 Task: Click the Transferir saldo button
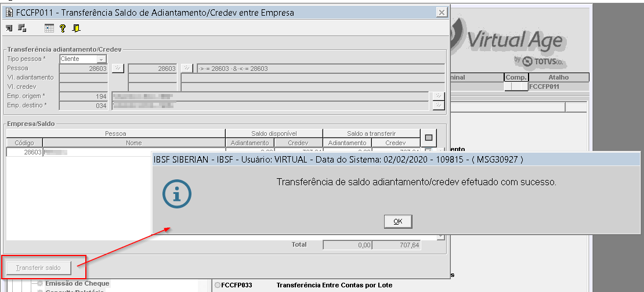coord(38,268)
